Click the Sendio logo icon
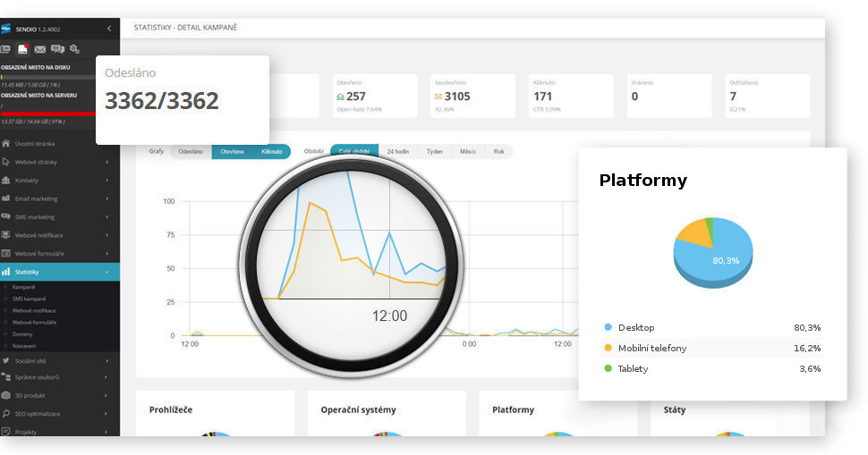The image size is (868, 455). (5, 29)
